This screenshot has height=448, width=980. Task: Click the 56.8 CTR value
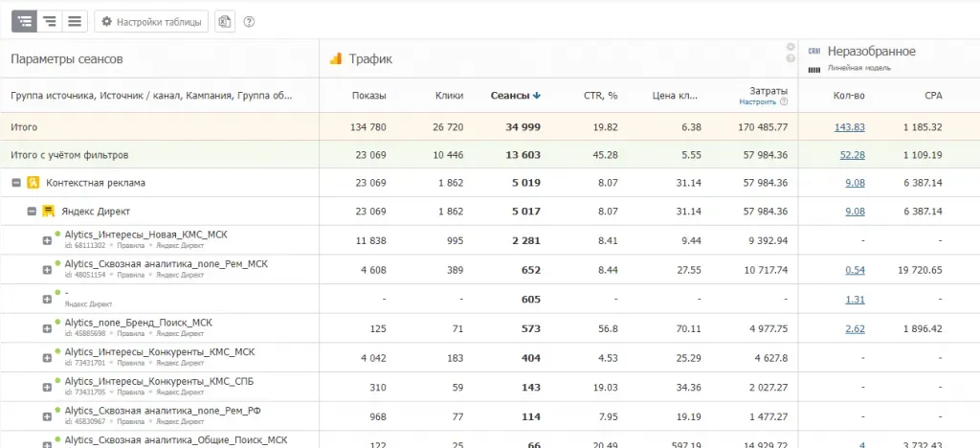pos(606,328)
